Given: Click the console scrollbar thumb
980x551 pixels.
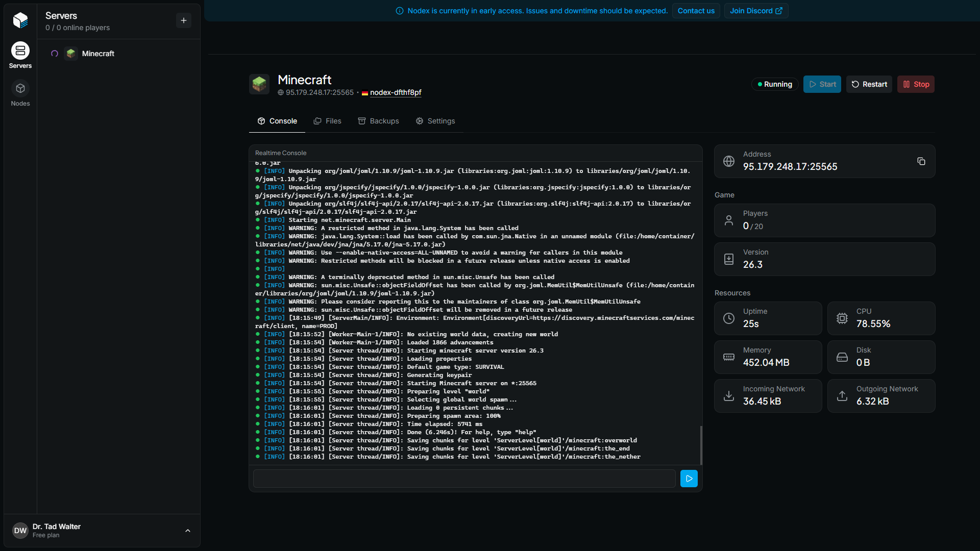Looking at the screenshot, I should pos(701,445).
